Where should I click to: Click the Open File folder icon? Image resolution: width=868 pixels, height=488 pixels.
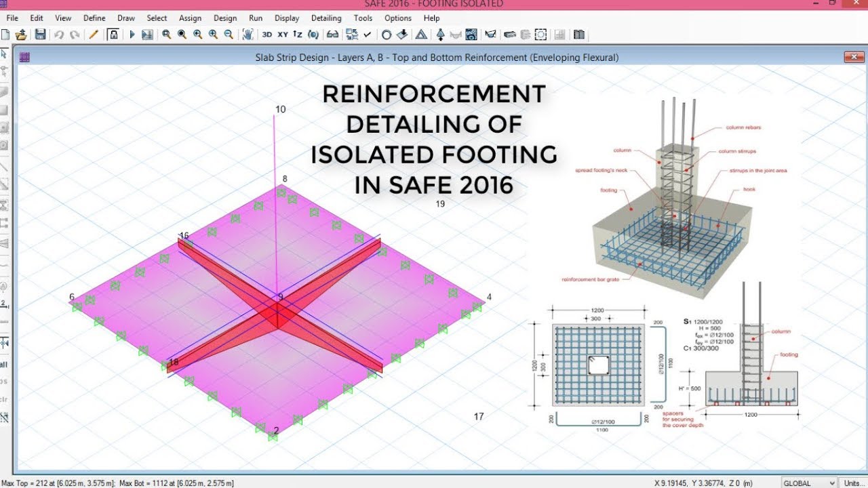click(21, 35)
